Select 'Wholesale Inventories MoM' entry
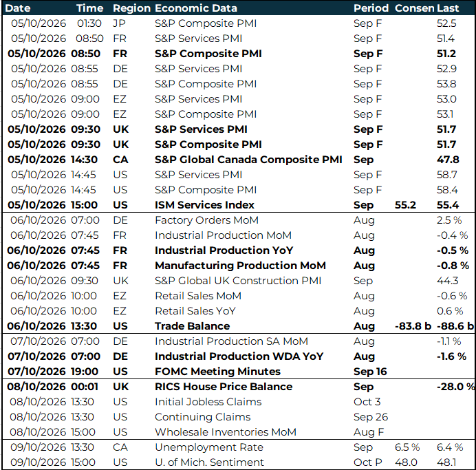 [225, 432]
